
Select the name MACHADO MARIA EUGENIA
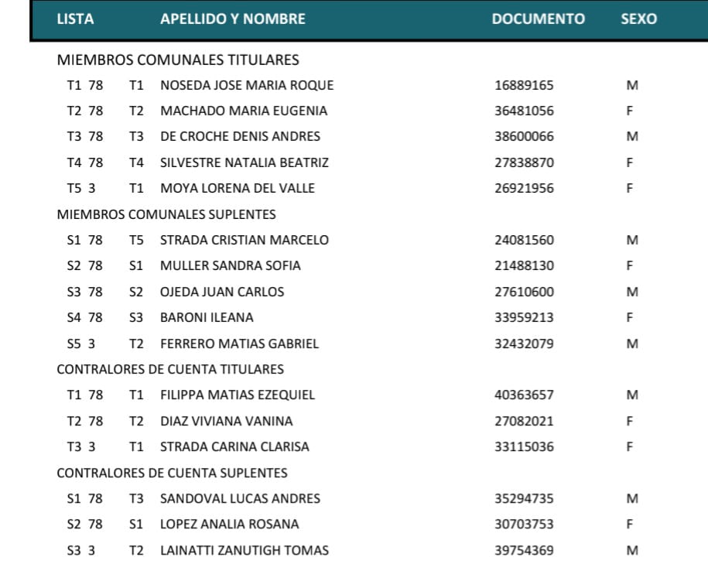244,111
